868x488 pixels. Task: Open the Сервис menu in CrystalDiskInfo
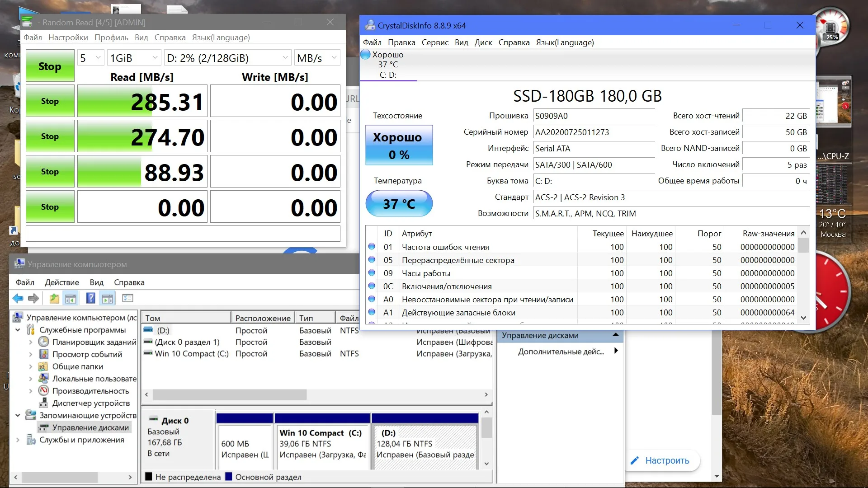(434, 42)
